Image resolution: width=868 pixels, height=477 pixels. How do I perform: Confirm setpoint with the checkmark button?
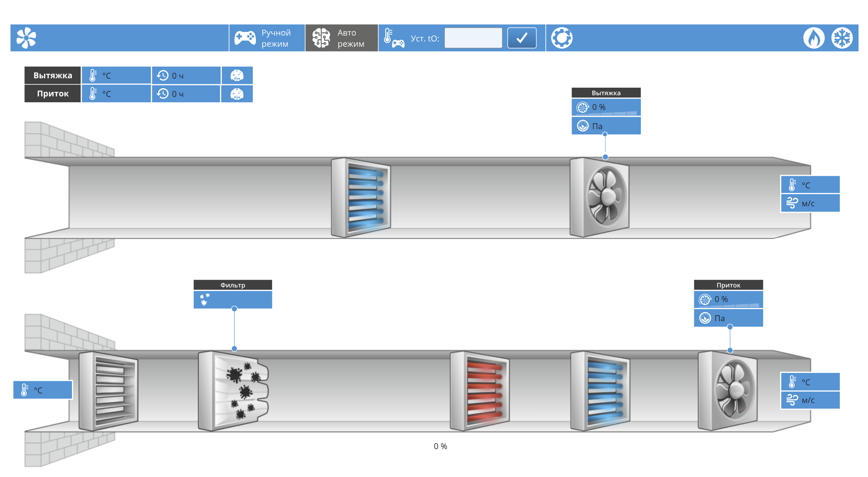(522, 38)
